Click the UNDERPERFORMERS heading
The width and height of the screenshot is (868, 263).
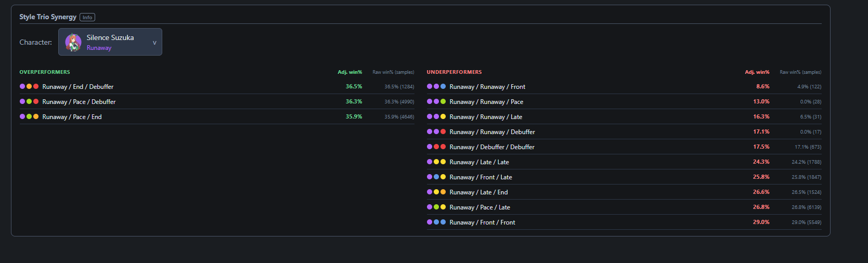coord(454,72)
